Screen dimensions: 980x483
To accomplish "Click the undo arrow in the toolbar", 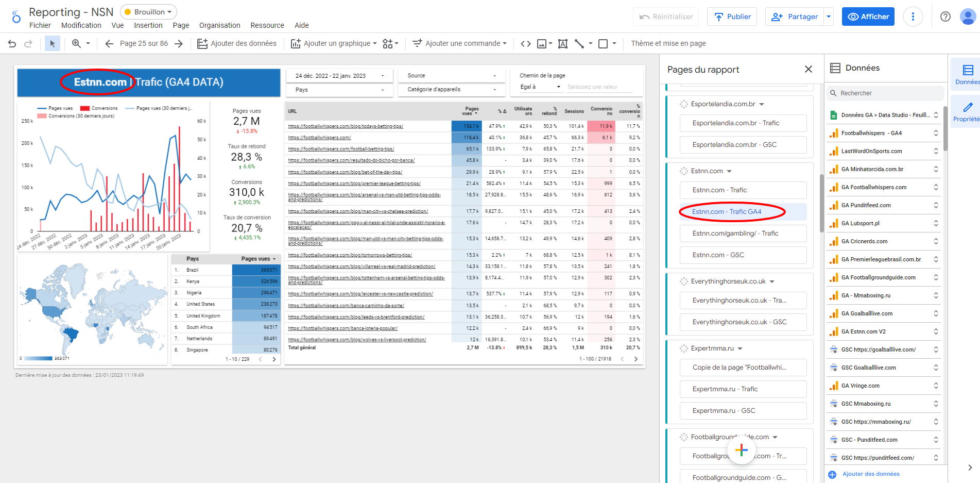I will (12, 44).
